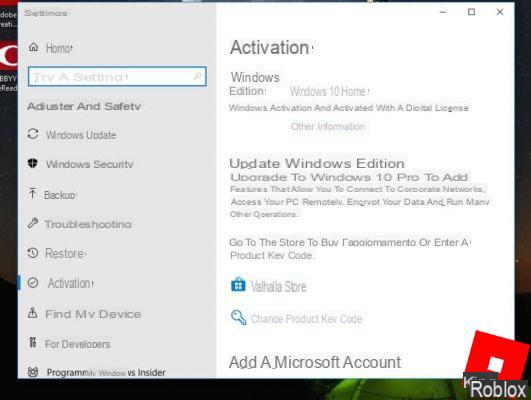Click the Add A Microsoft Account heading
The height and width of the screenshot is (400, 531).
pos(315,362)
